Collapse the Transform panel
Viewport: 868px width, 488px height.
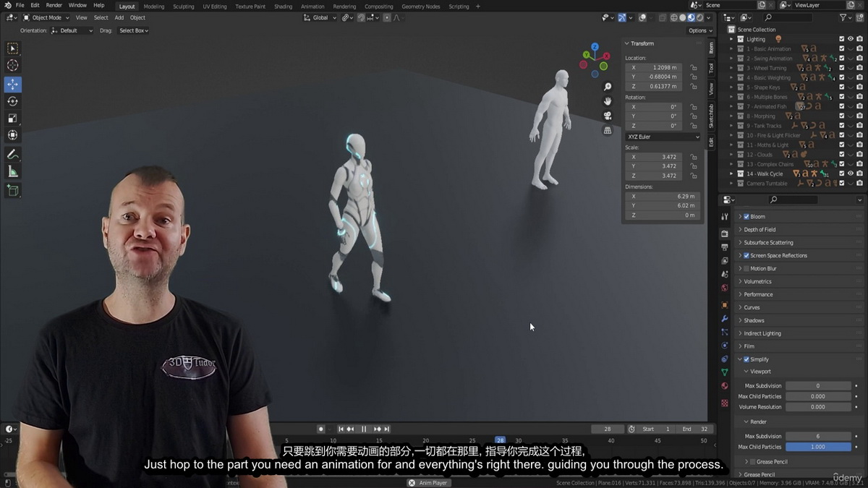tap(626, 43)
